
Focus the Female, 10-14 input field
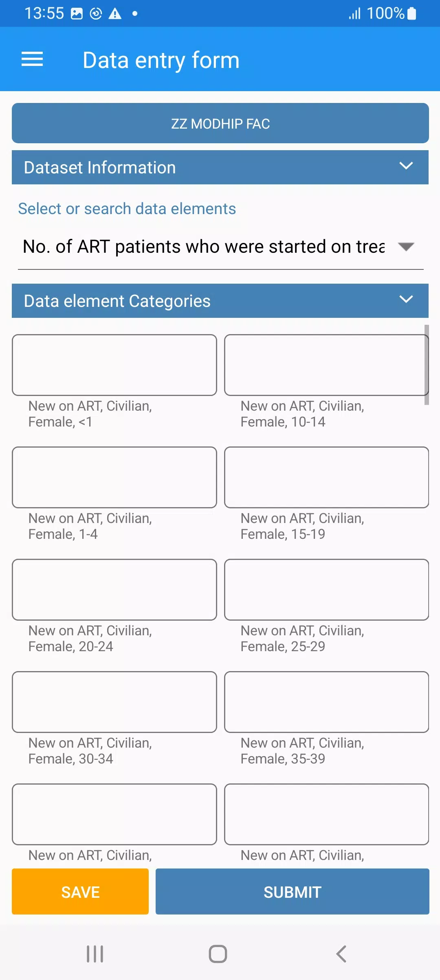pyautogui.click(x=326, y=365)
